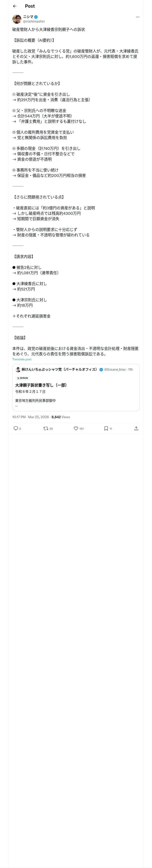This screenshot has height=868, width=152.
Task: Open 林けんいち@ぶっシャツ党 author name
Action: 59,369
